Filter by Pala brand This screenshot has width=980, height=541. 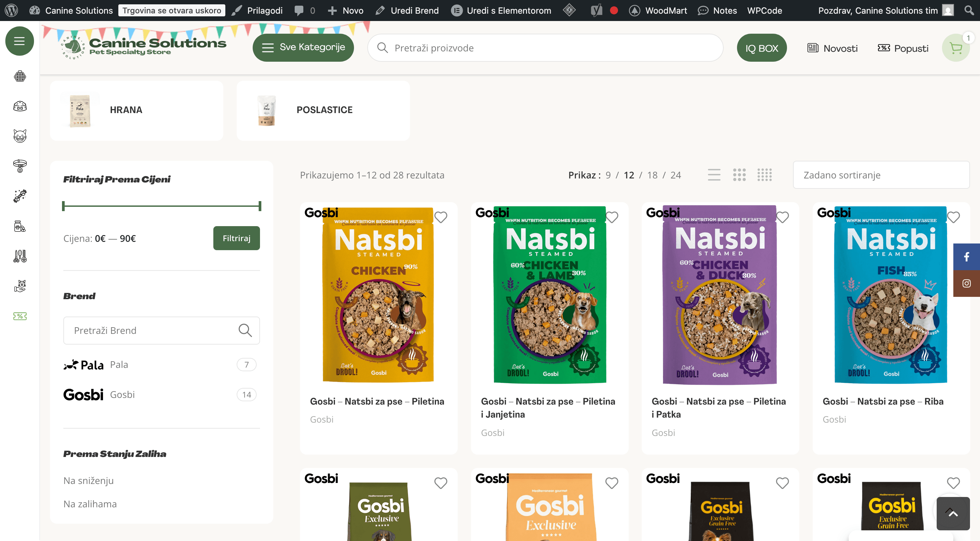coord(119,365)
